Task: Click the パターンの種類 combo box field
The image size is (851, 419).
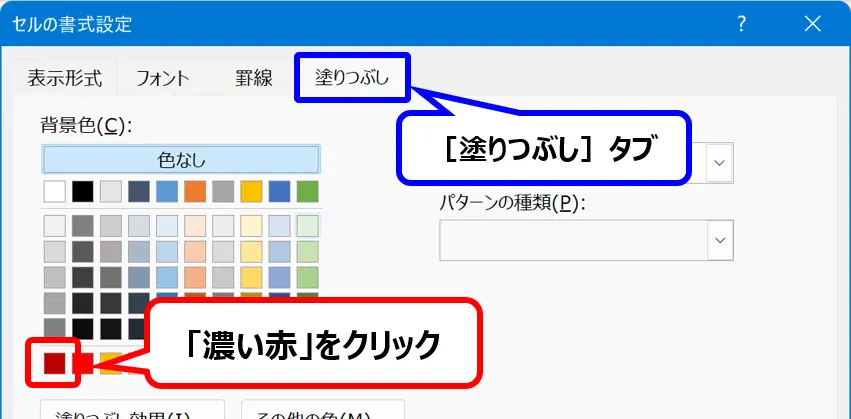Action: (x=586, y=240)
